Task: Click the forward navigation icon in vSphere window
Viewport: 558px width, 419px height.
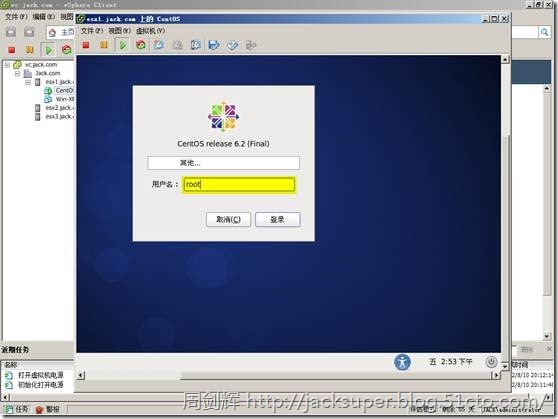Action: 29,33
